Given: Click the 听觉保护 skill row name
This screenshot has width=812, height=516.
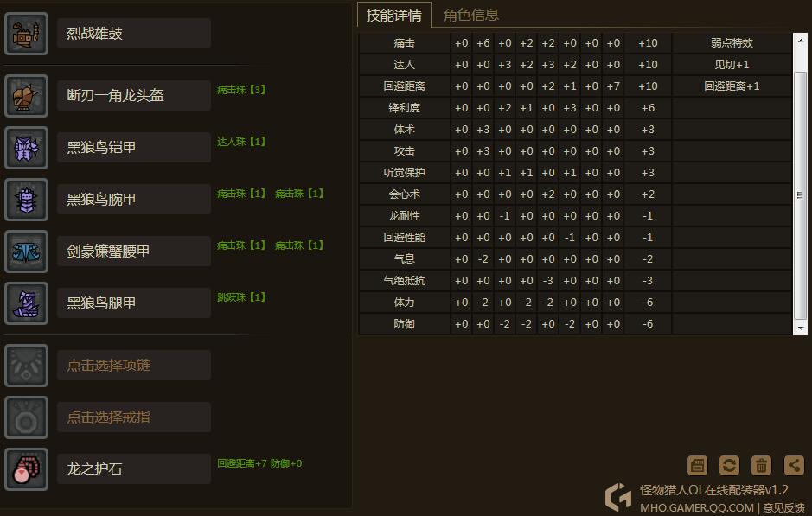Looking at the screenshot, I should (x=404, y=173).
